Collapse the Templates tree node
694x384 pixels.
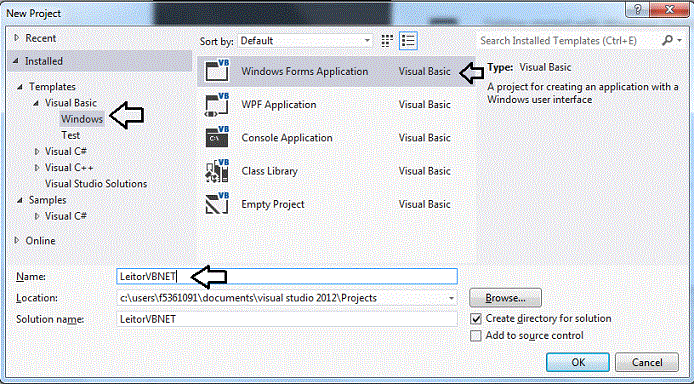20,87
